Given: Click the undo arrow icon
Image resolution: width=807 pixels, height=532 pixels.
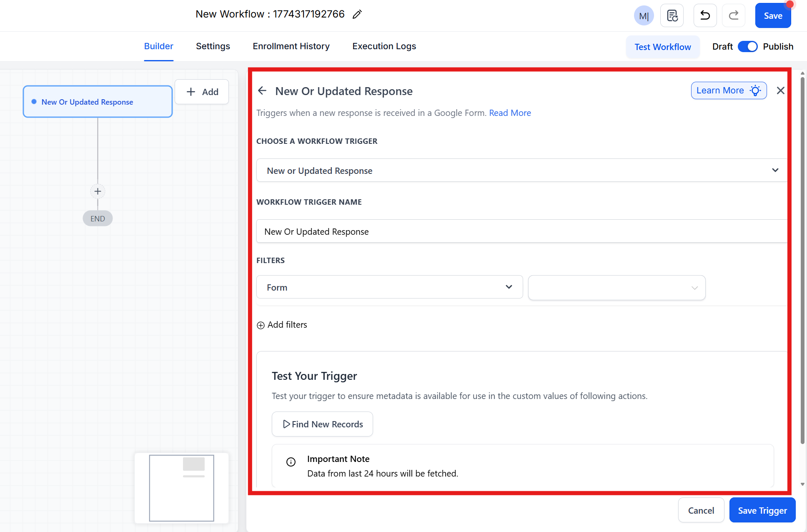Looking at the screenshot, I should [705, 16].
